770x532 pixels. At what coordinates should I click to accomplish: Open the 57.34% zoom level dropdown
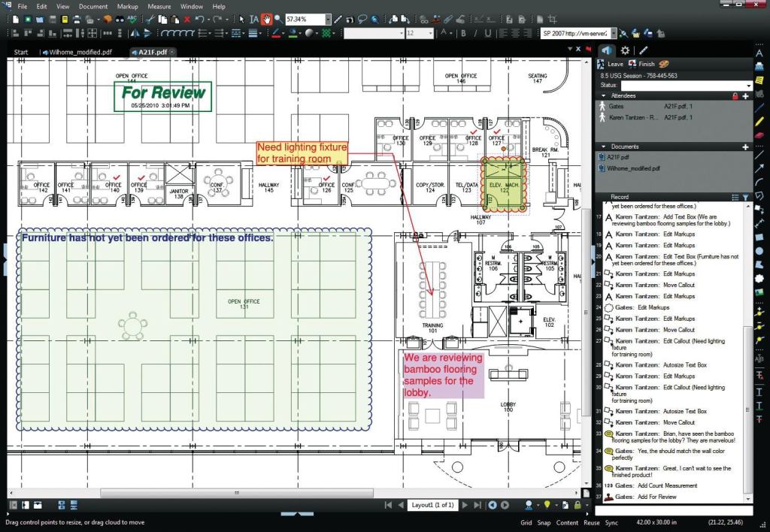click(326, 17)
